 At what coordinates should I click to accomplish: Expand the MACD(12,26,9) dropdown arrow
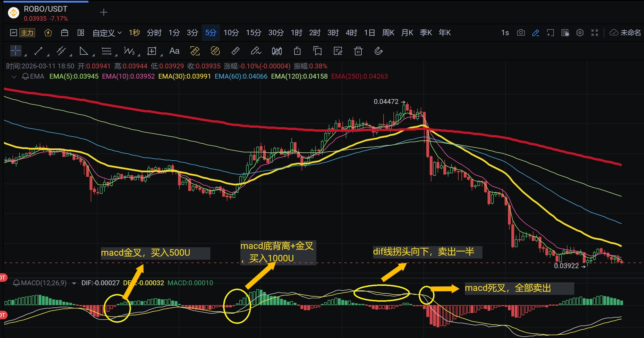coord(74,283)
